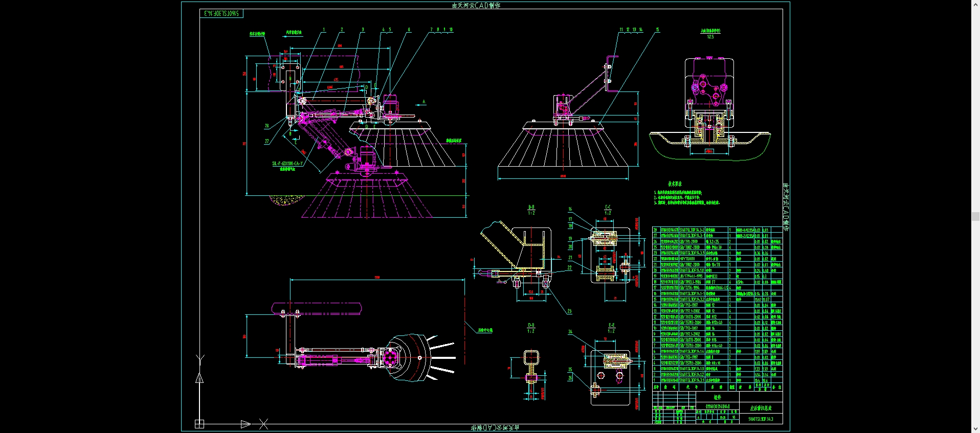Image resolution: width=980 pixels, height=433 pixels.
Task: Click the "组件" label in the title block
Action: (717, 397)
